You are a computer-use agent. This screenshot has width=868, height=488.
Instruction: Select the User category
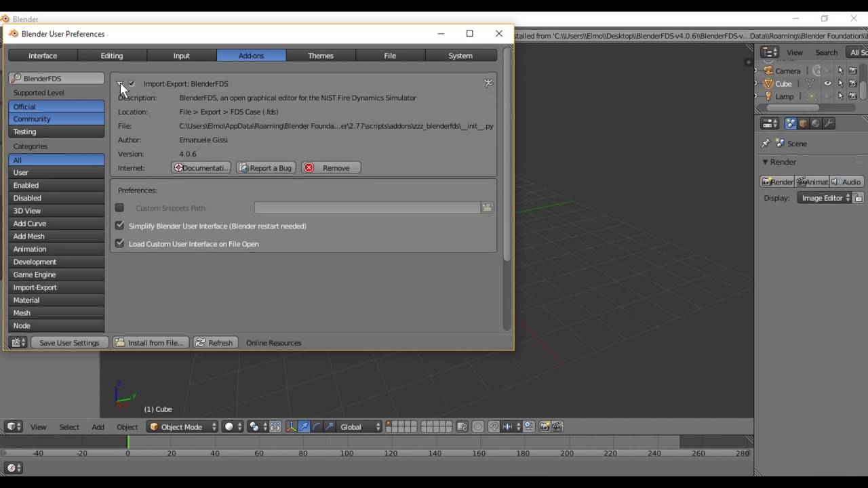tap(56, 172)
